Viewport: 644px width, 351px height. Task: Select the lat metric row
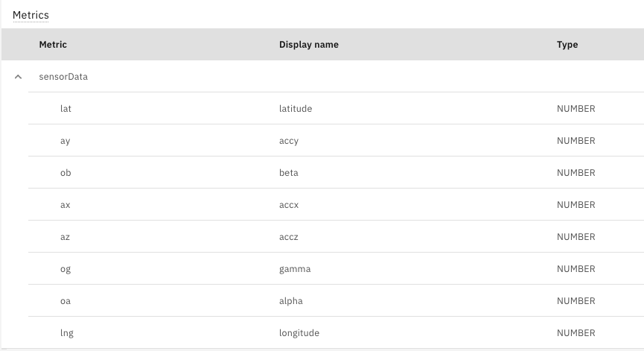[x=336, y=109]
